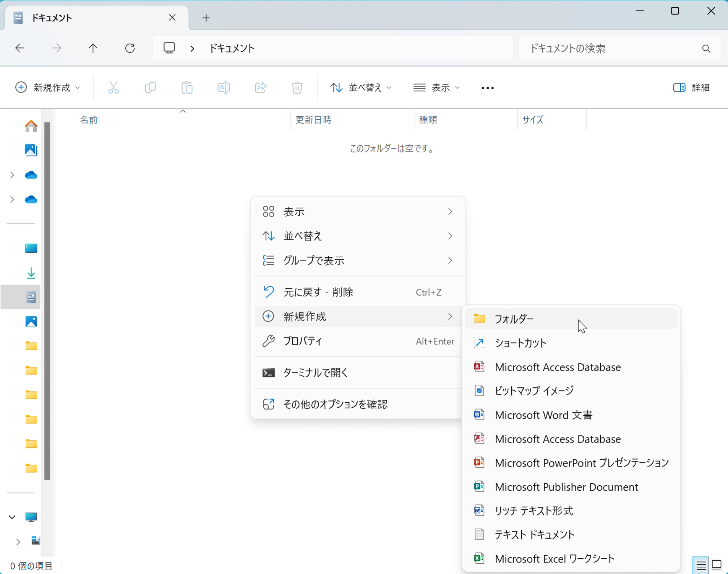Go forward with the right arrow
Image resolution: width=728 pixels, height=574 pixels.
(x=56, y=48)
